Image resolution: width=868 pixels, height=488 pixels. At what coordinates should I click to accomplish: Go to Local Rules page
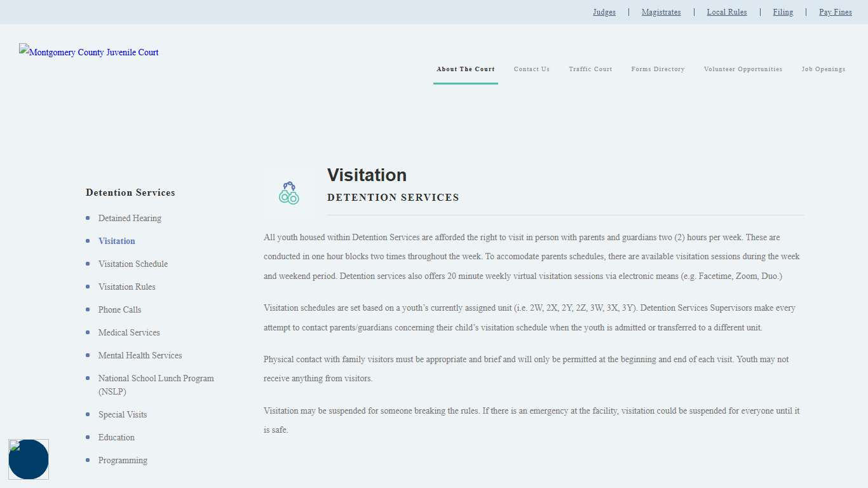tap(726, 12)
